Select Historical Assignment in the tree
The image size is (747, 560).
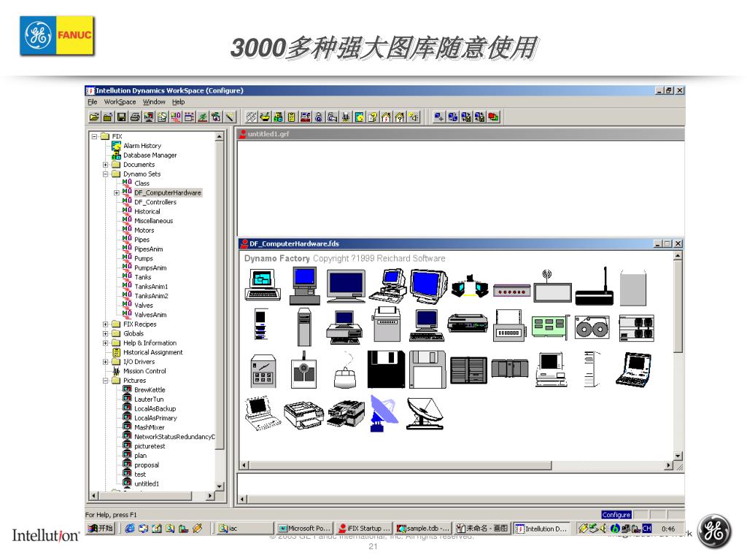(153, 352)
